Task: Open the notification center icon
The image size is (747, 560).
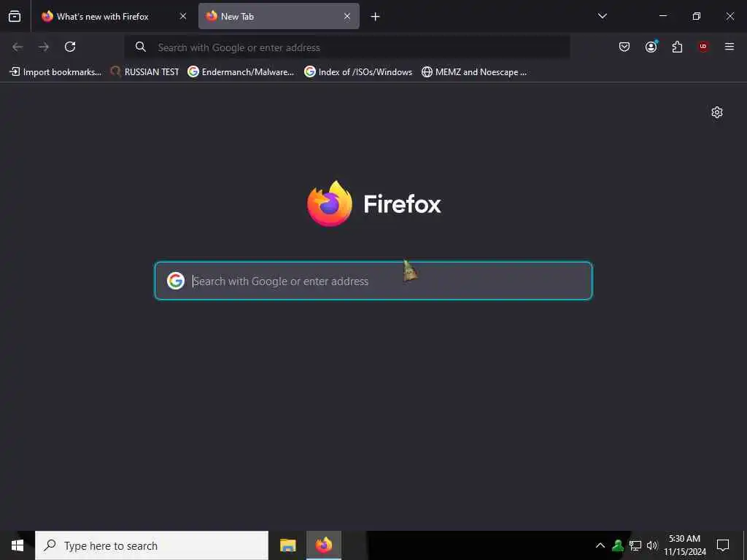Action: pos(723,545)
